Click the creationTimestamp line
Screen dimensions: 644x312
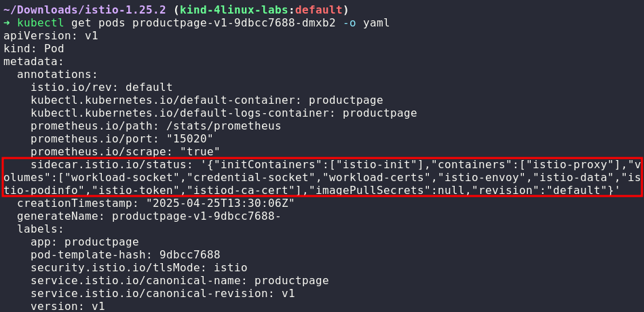click(156, 203)
